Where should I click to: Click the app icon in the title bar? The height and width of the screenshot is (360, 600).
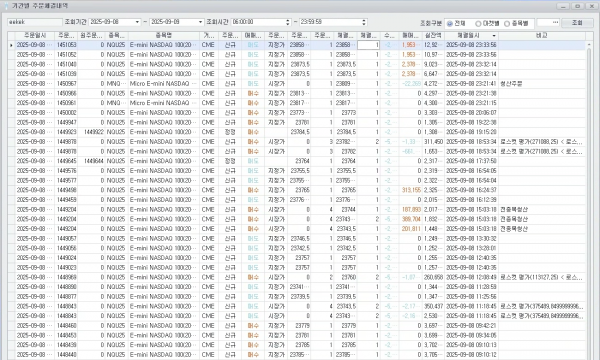click(x=6, y=6)
